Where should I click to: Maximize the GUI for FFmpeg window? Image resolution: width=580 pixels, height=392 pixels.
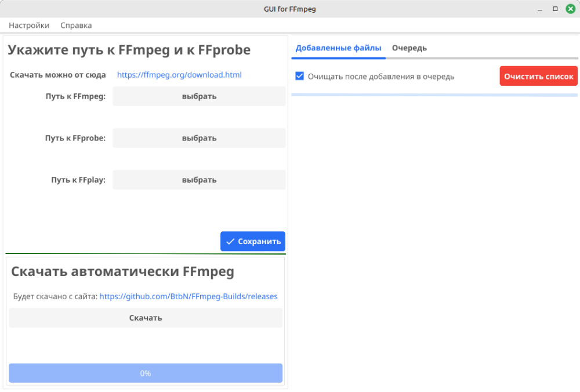(555, 9)
